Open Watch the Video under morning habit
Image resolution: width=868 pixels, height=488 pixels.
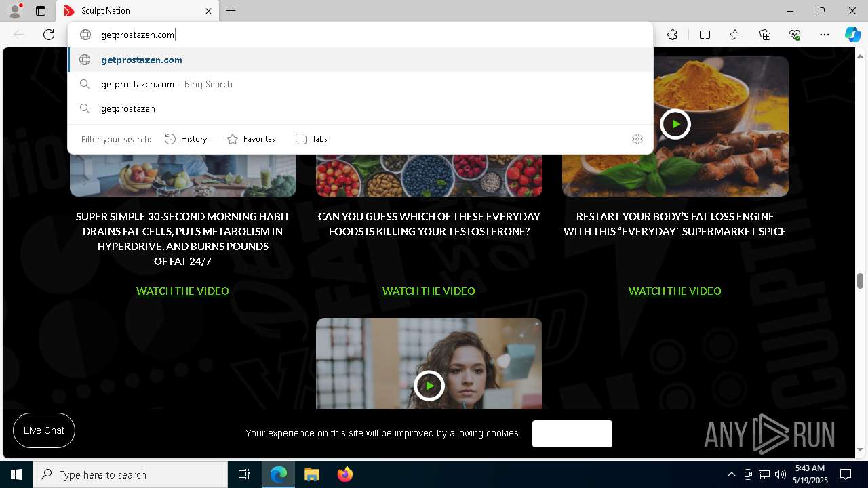click(182, 291)
